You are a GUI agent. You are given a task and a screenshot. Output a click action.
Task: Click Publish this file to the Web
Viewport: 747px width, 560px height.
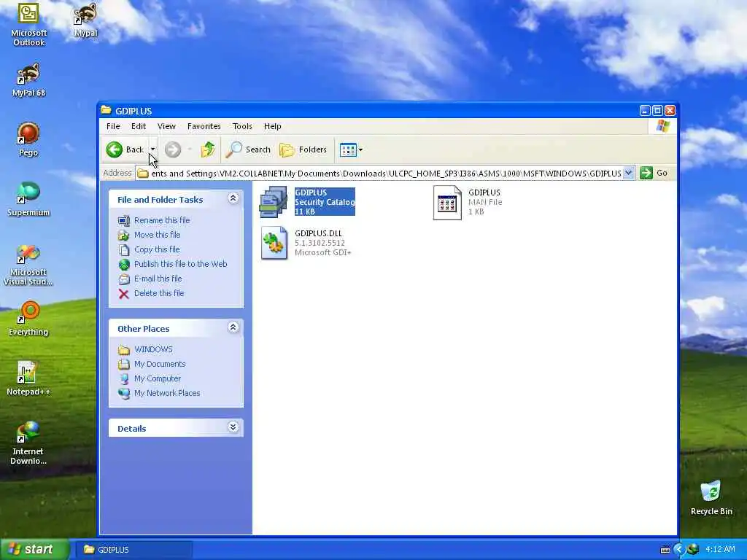181,264
